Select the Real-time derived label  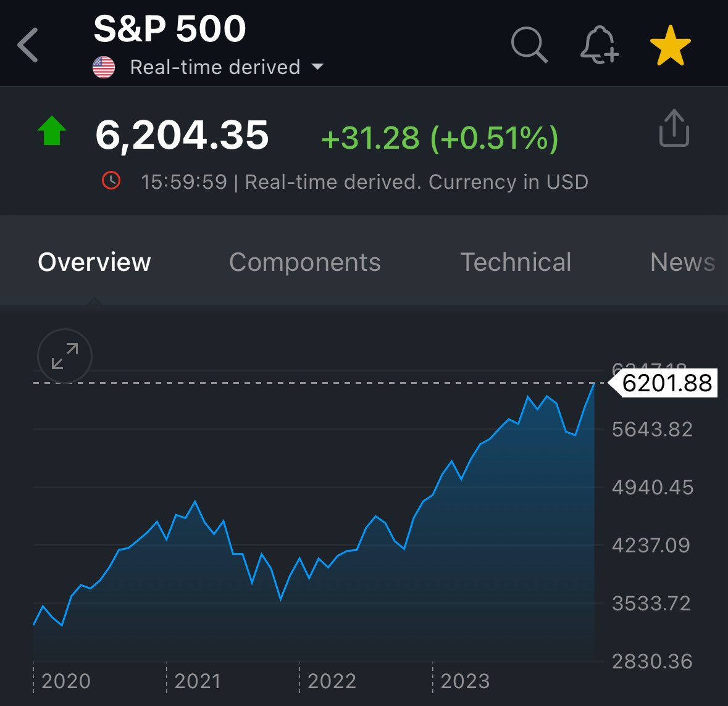pos(215,67)
